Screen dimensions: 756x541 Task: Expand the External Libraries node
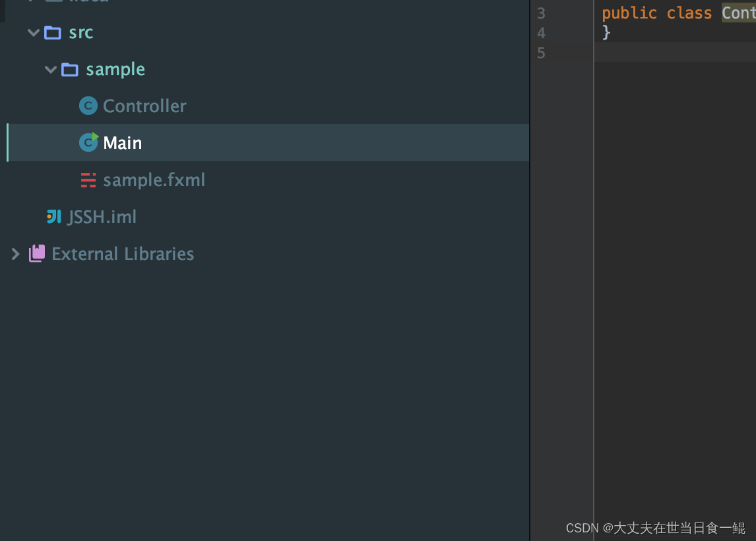(15, 254)
